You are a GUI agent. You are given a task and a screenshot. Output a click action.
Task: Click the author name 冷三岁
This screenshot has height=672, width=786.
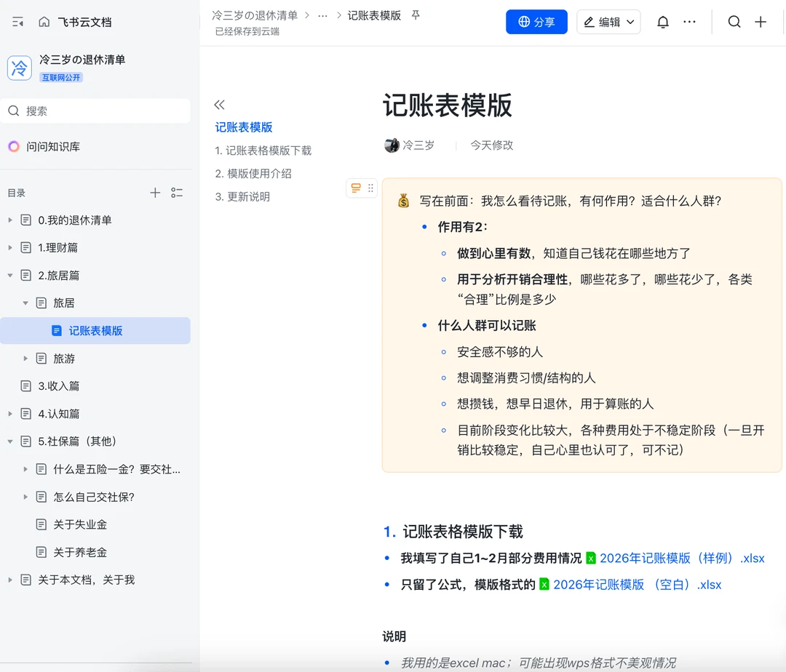[418, 145]
